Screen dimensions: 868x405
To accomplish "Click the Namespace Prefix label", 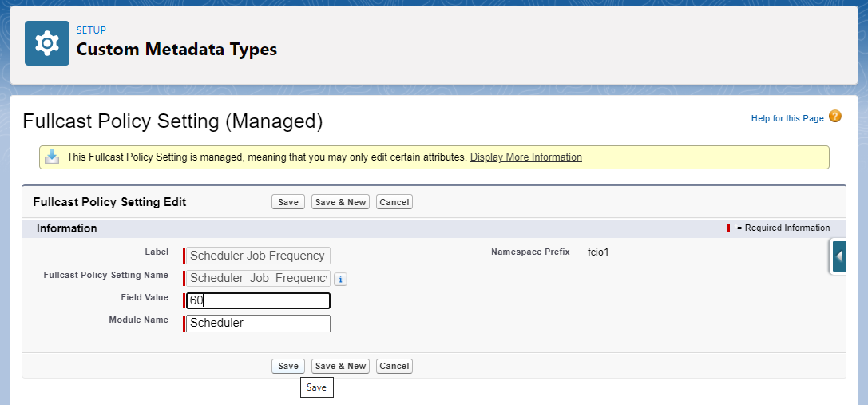I will (x=530, y=252).
